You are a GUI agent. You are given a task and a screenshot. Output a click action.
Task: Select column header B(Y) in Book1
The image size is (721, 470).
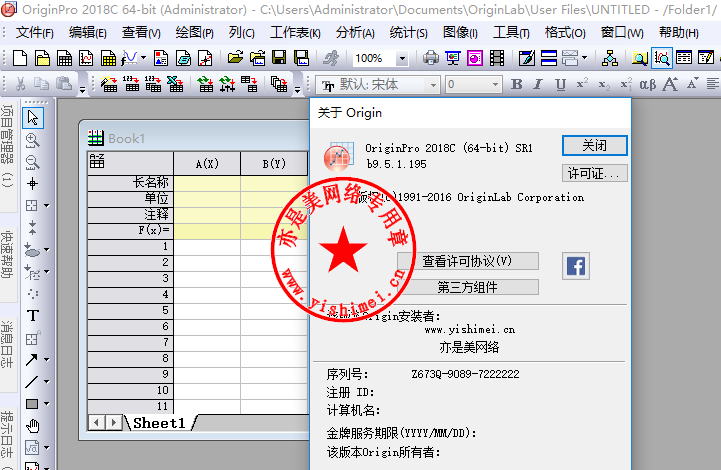click(274, 164)
